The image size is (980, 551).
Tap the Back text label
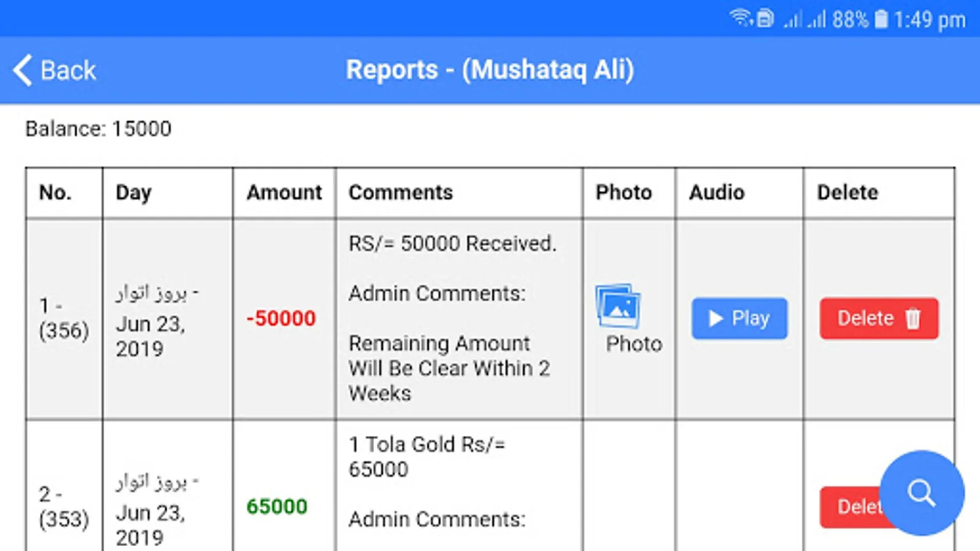pyautogui.click(x=68, y=70)
